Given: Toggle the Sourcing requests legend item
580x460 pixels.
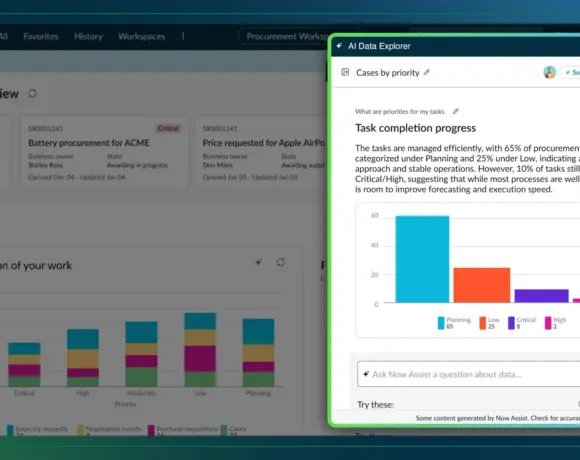Looking at the screenshot, I should point(37,429).
